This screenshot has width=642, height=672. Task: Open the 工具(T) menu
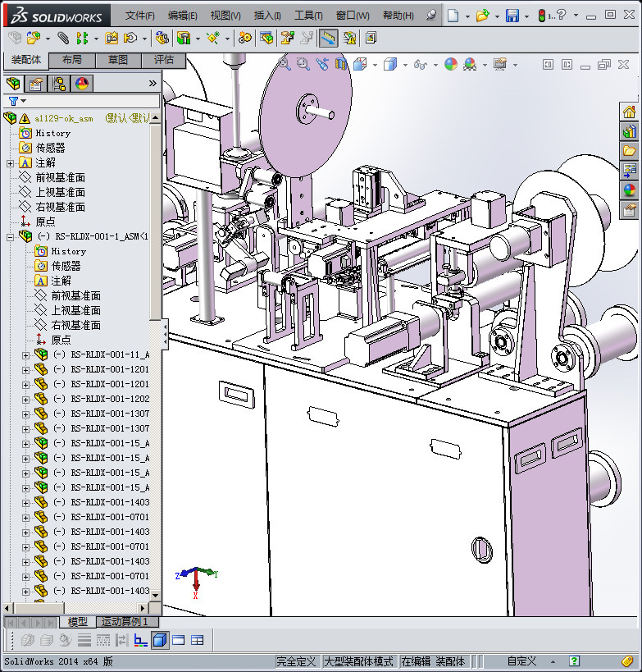[x=308, y=16]
